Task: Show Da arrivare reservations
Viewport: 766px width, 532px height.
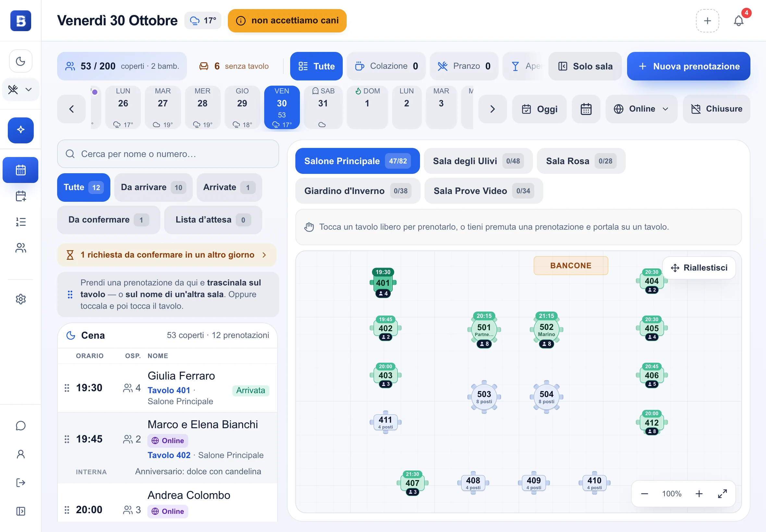Action: pos(153,187)
